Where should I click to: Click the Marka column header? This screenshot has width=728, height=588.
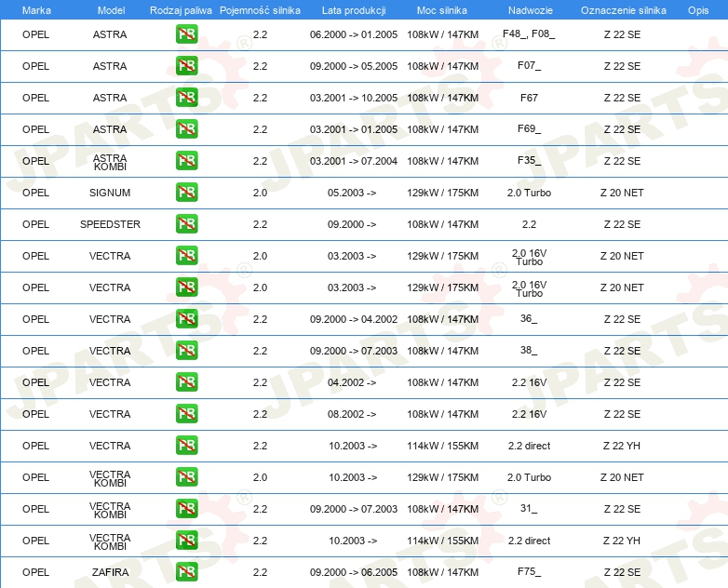tap(36, 10)
